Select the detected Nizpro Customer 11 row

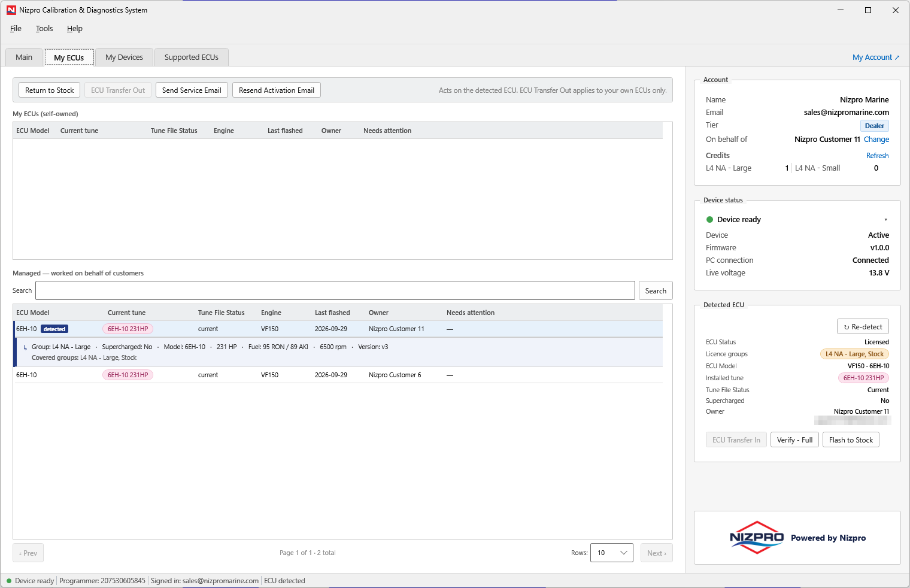(338, 329)
